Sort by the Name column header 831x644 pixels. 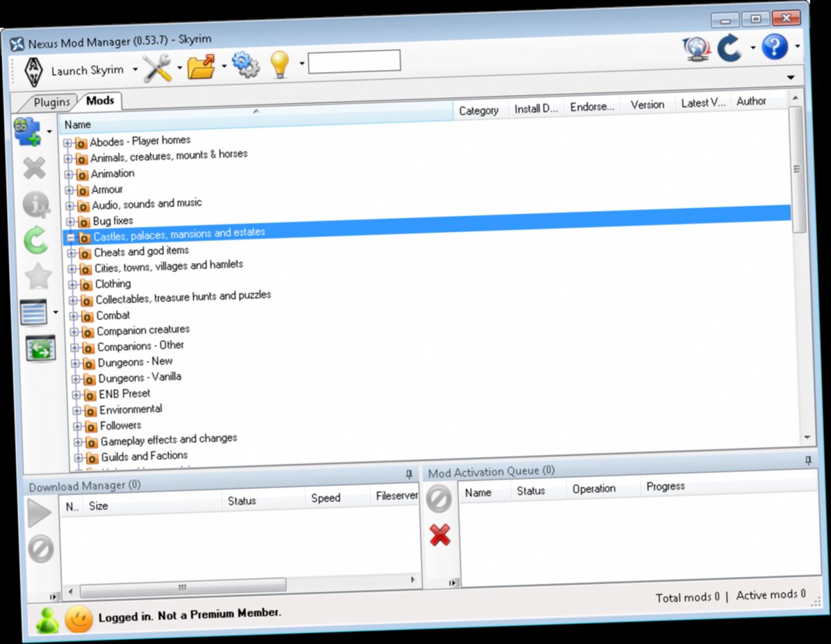click(x=256, y=118)
